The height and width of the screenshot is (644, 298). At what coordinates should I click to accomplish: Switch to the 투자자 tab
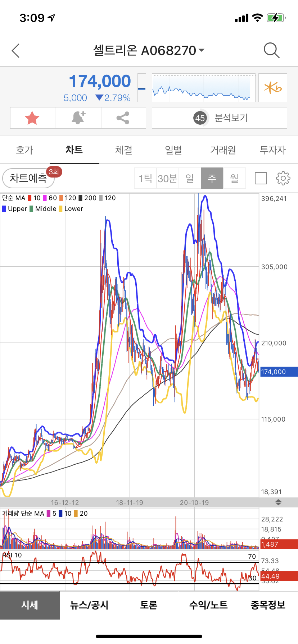point(273,150)
